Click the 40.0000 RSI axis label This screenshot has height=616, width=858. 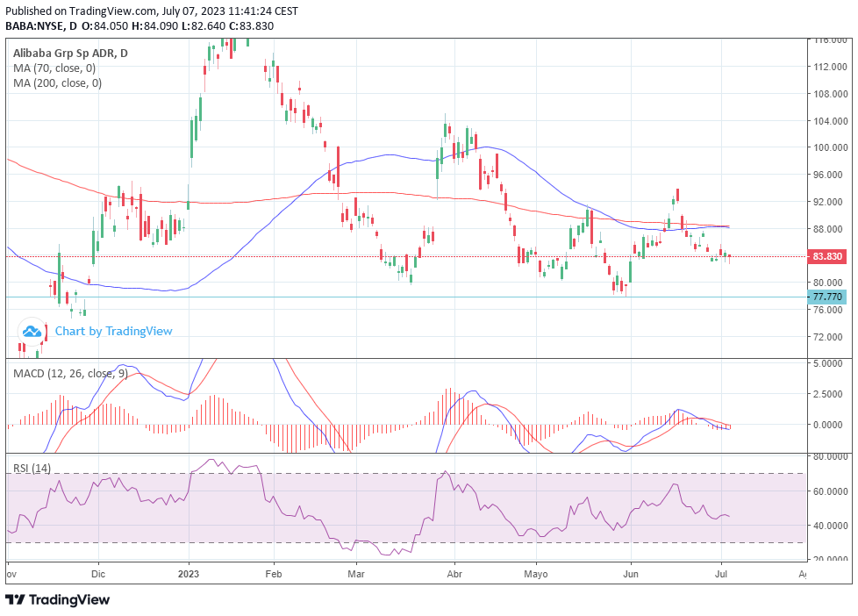pos(830,525)
